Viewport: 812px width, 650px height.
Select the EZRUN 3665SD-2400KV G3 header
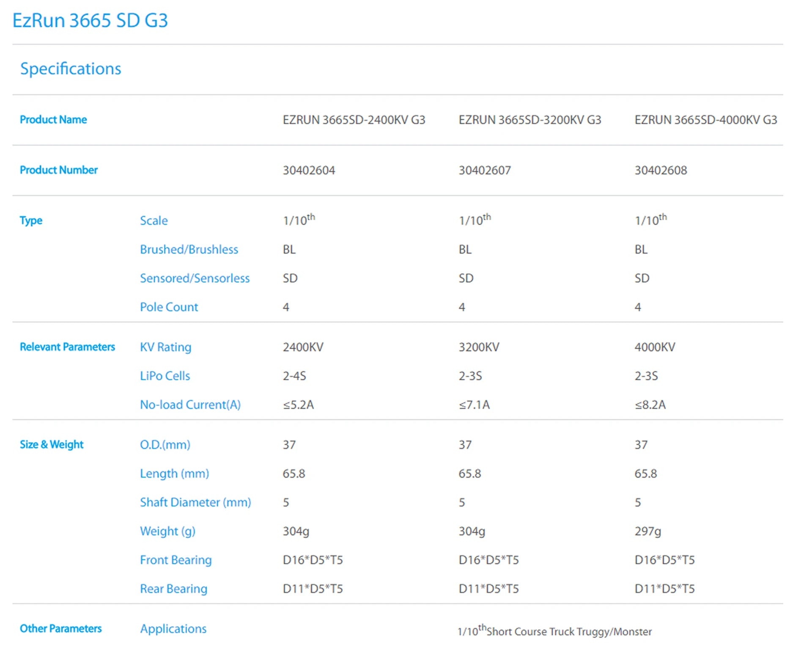[354, 120]
